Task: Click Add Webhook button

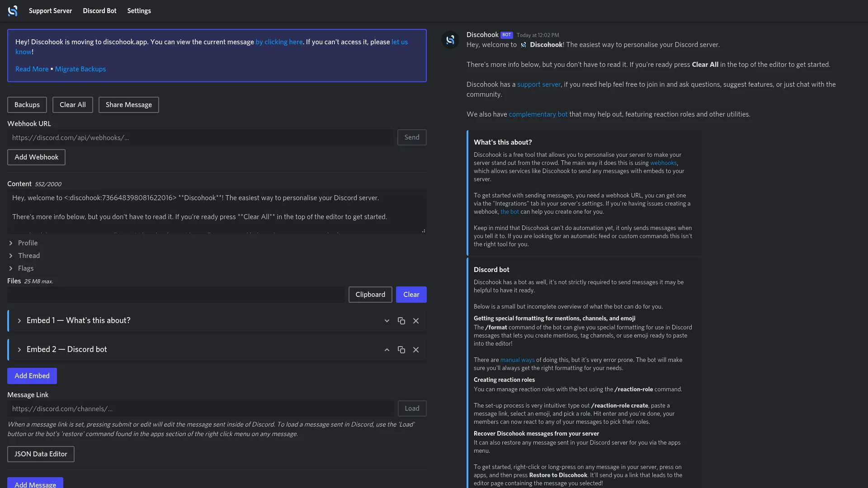Action: point(36,157)
